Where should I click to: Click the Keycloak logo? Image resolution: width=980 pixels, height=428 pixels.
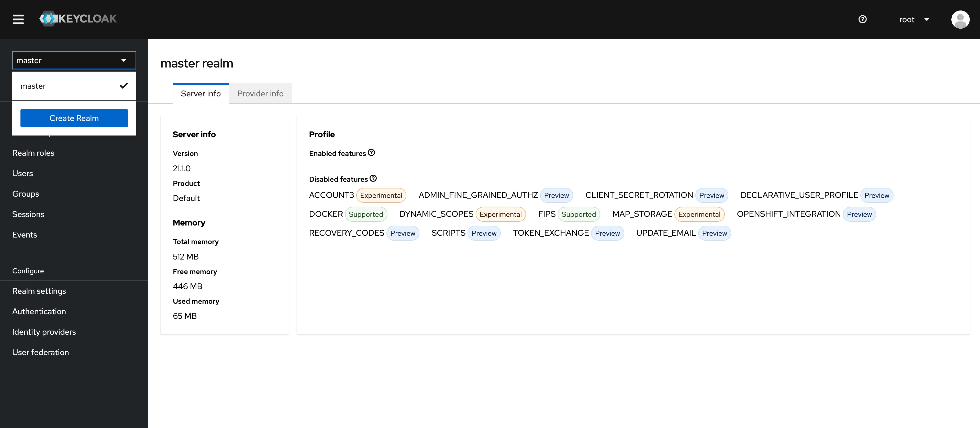click(78, 19)
